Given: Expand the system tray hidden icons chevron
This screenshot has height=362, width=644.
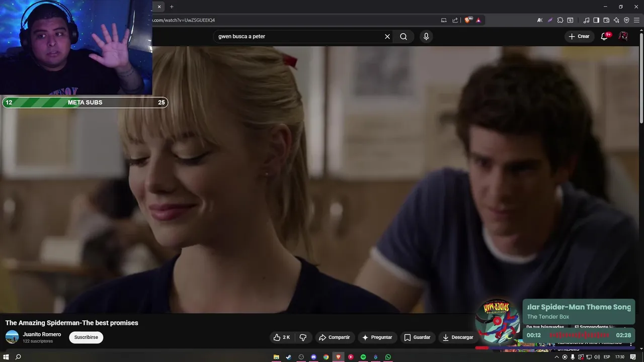Looking at the screenshot, I should tap(557, 357).
